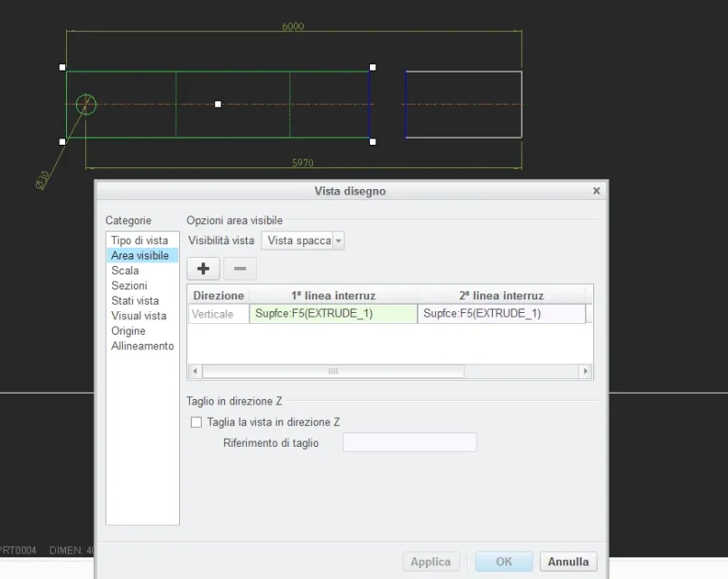Image resolution: width=728 pixels, height=579 pixels.
Task: Confirm dialog with OK button
Action: (x=504, y=562)
